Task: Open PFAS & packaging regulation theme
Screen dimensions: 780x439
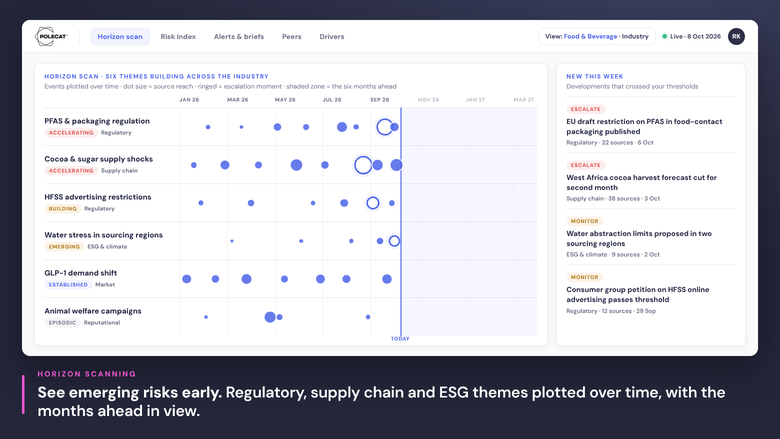Action: pyautogui.click(x=97, y=121)
